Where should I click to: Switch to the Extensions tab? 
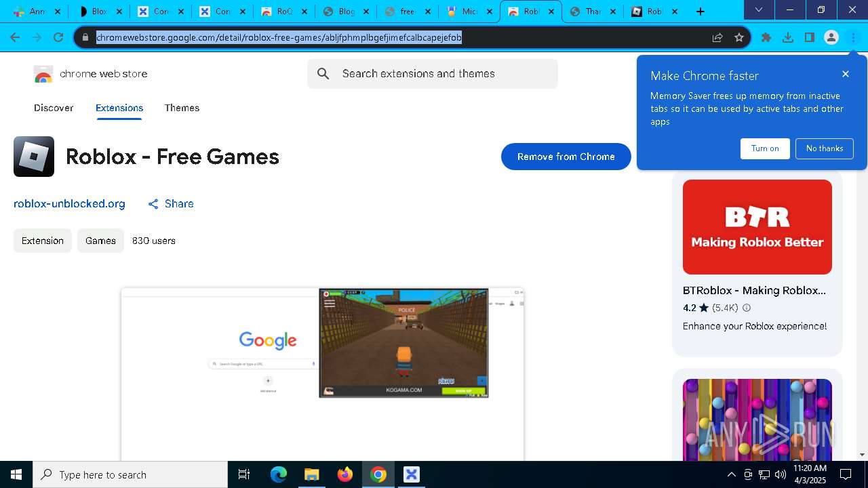coord(119,108)
